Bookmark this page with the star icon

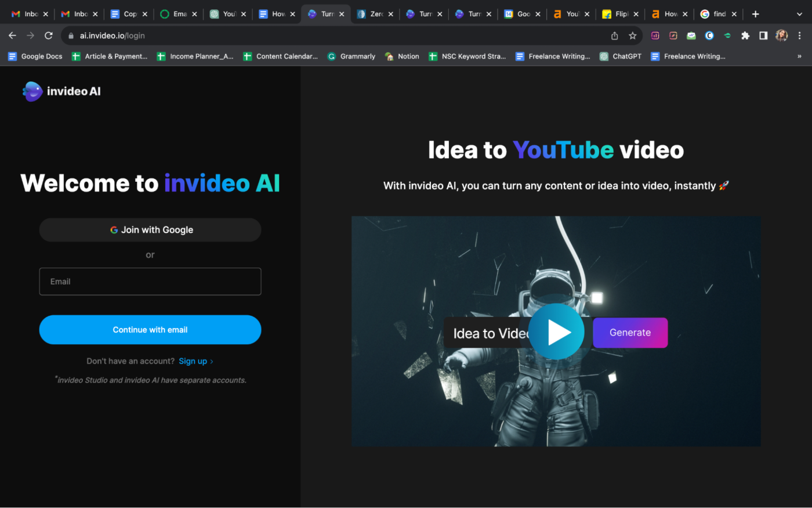(x=632, y=35)
